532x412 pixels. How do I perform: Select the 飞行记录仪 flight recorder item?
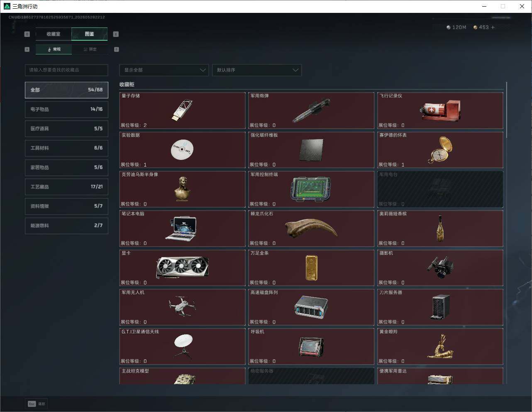(440, 110)
